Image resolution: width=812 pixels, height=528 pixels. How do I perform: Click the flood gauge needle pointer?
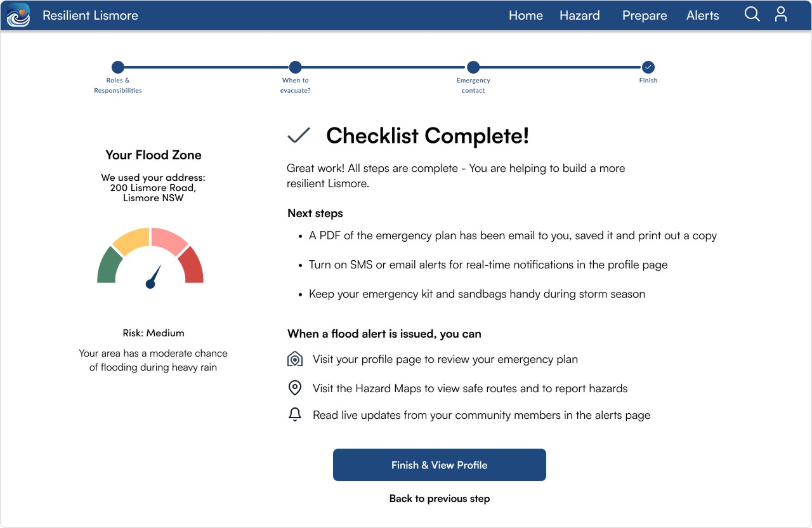(x=154, y=277)
